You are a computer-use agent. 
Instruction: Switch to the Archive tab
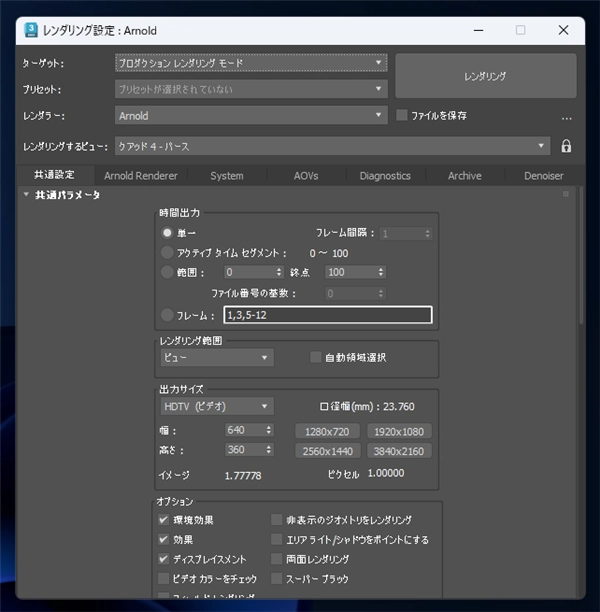[465, 176]
